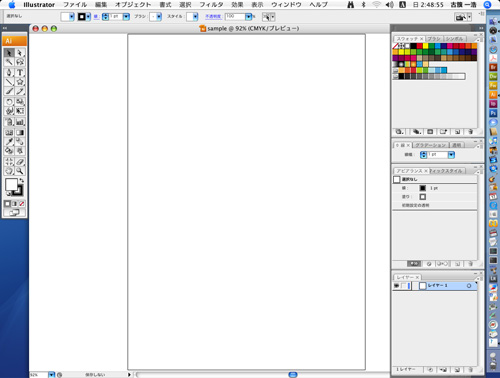This screenshot has width=500, height=378.
Task: Click delete swatch trash icon in Swatches panel
Action: 470,132
